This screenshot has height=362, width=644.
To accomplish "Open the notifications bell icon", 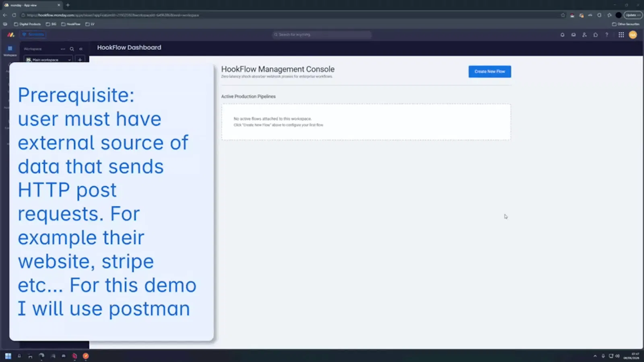I will (562, 35).
